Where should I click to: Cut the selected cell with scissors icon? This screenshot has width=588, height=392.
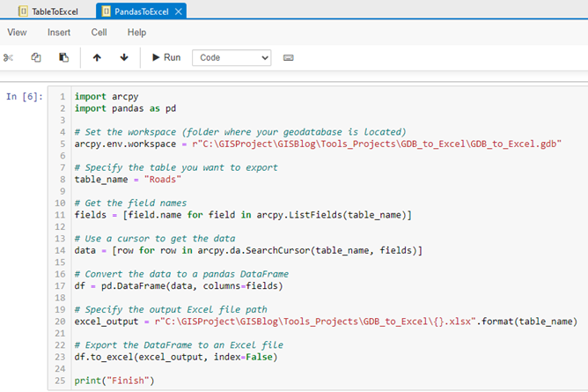pyautogui.click(x=8, y=58)
